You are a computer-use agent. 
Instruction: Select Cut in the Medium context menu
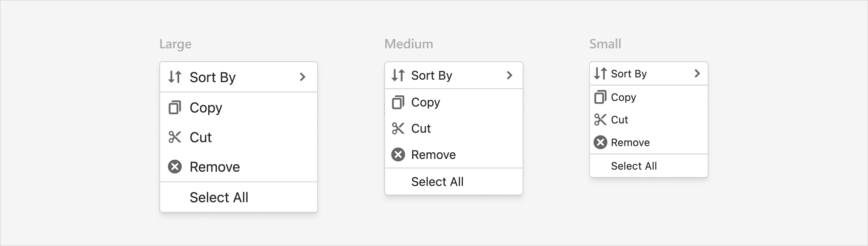(x=420, y=128)
